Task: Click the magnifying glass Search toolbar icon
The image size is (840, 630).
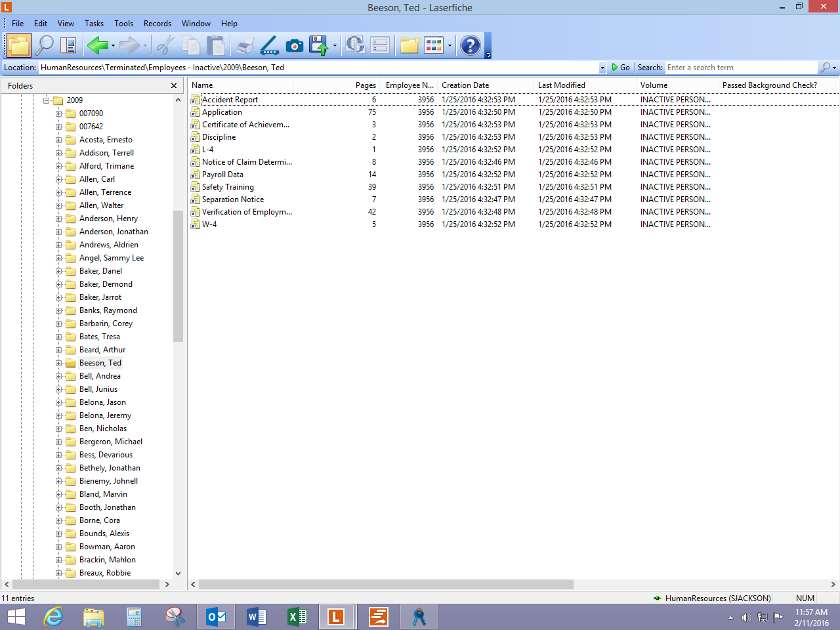Action: click(45, 45)
